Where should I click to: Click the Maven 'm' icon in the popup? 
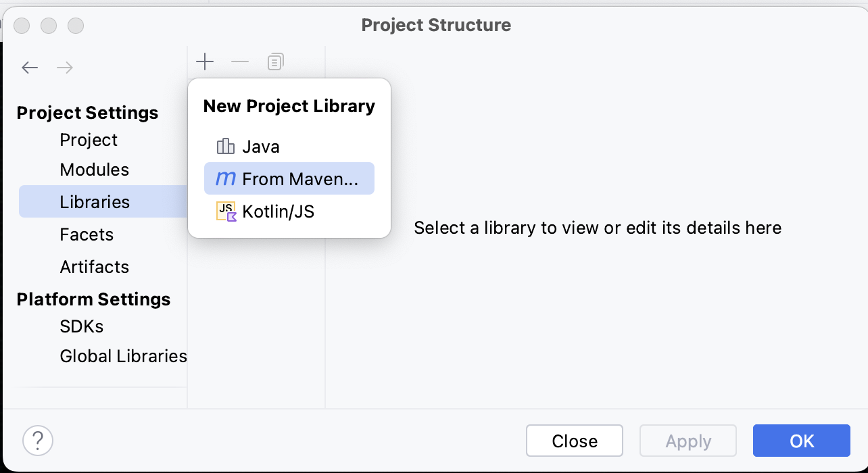[224, 178]
